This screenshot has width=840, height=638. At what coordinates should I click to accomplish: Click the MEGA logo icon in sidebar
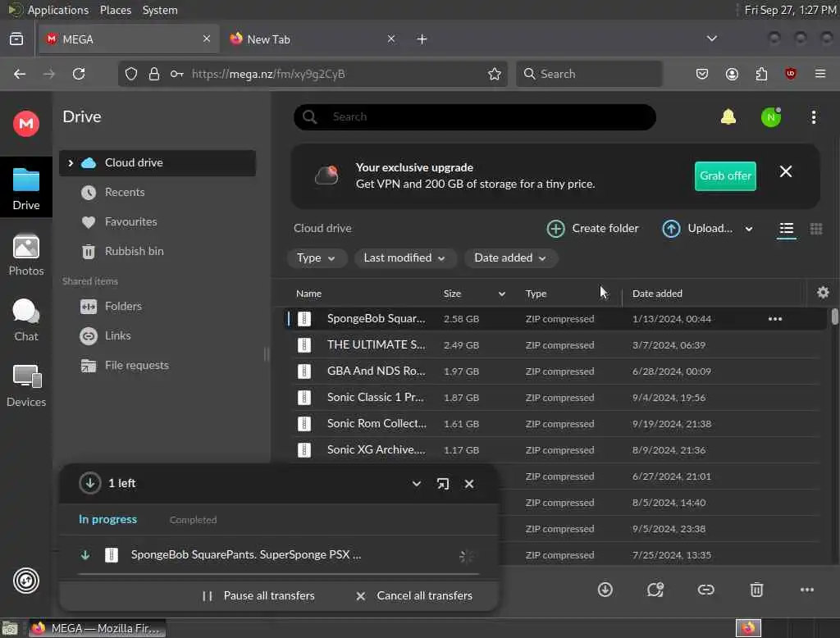click(25, 124)
